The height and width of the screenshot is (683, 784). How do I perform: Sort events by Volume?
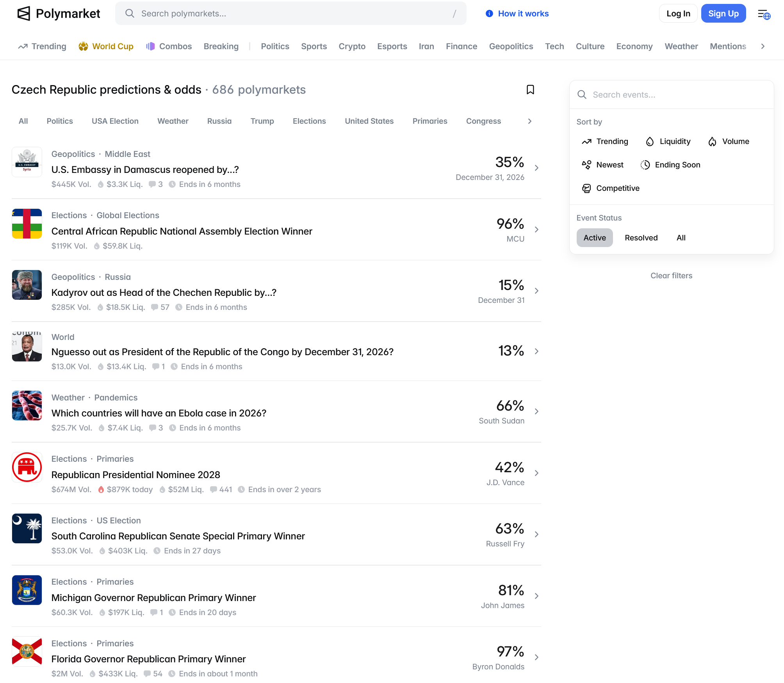point(729,142)
